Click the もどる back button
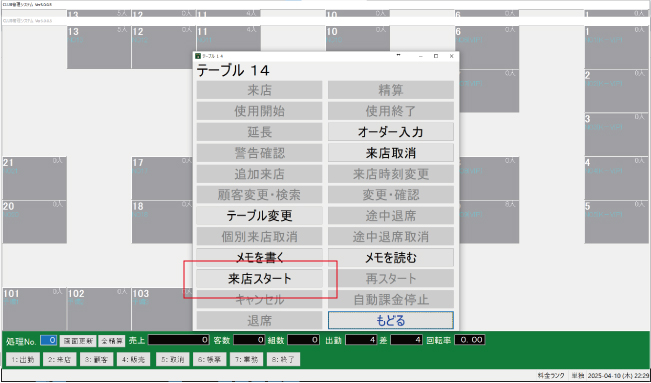651x383 pixels. click(390, 320)
